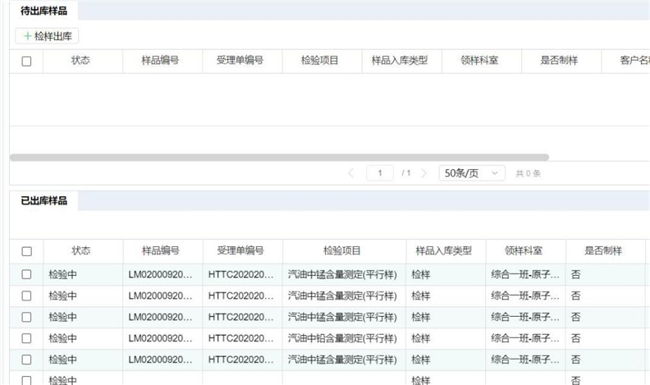This screenshot has width=650, height=385.
Task: Click the 检样出库 button
Action: pyautogui.click(x=47, y=36)
